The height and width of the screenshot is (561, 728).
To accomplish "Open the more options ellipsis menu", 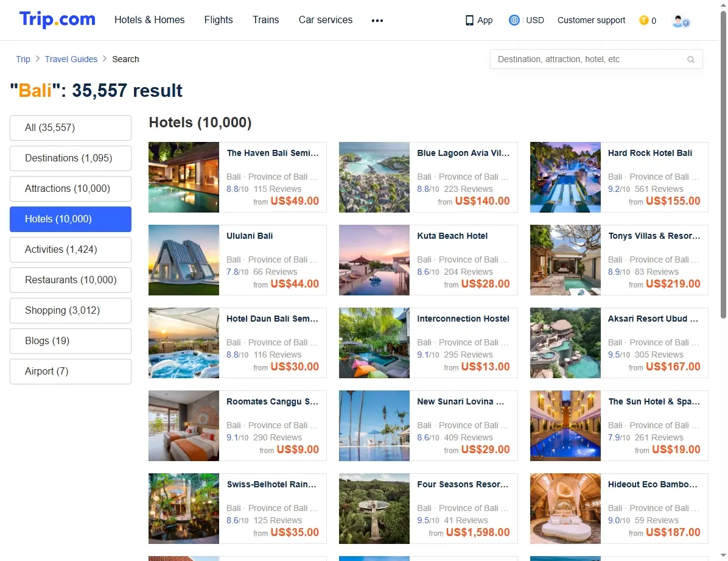I will point(377,21).
